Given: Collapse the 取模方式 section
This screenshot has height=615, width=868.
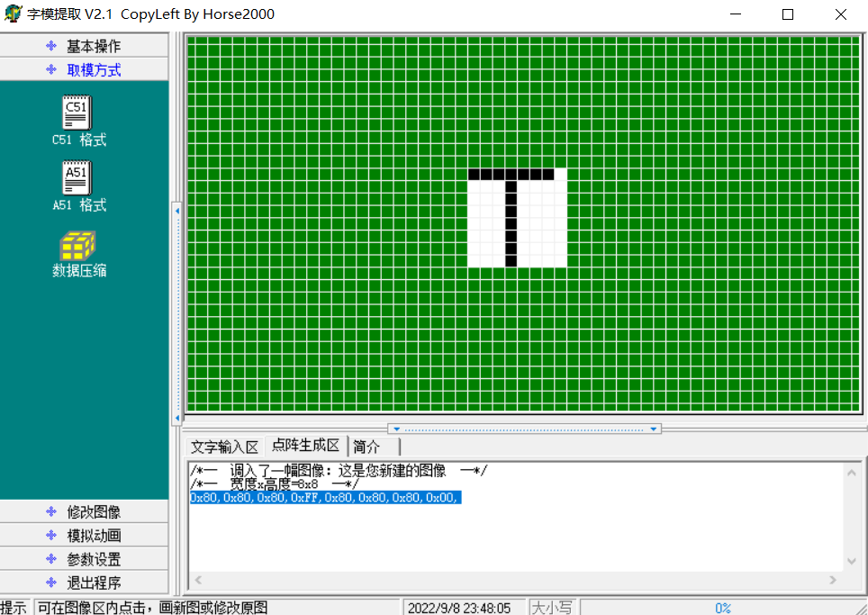Looking at the screenshot, I should 86,69.
